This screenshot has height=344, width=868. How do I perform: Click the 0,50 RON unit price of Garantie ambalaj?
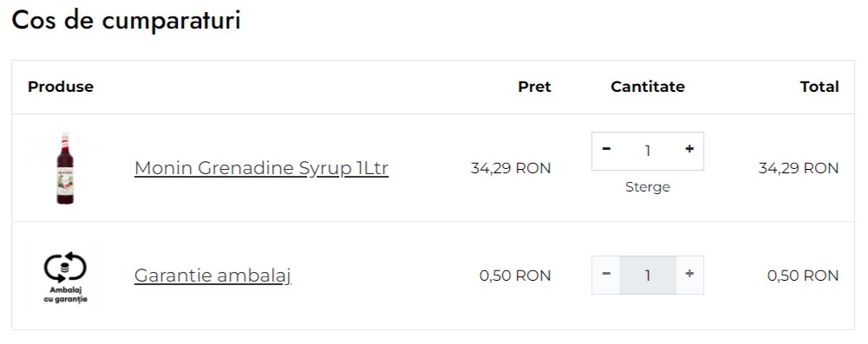pos(515,276)
